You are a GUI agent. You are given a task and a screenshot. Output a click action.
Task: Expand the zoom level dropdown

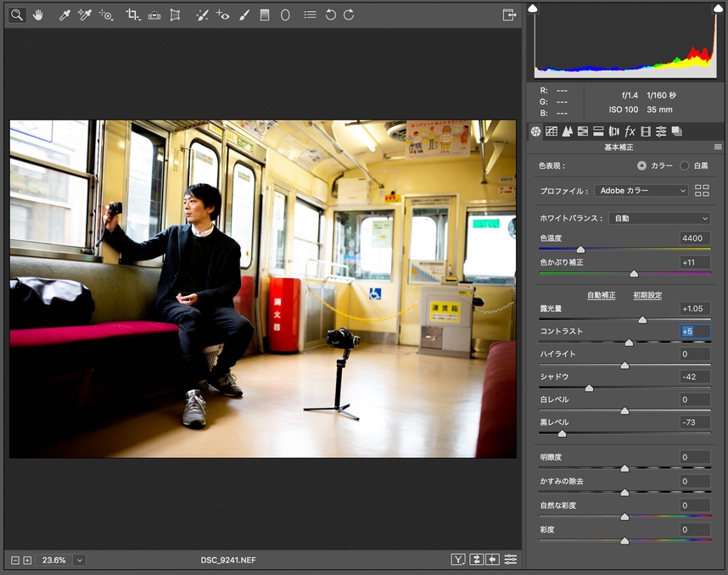coord(79,560)
